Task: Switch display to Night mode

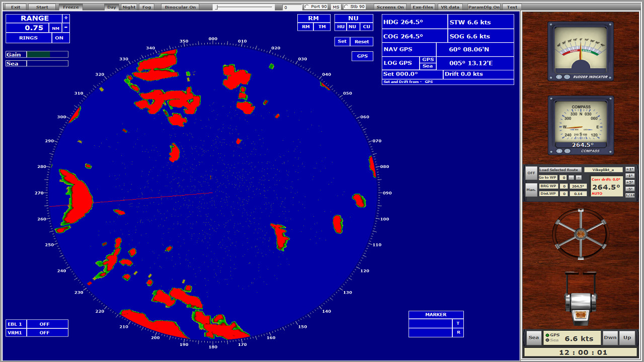Action: pyautogui.click(x=128, y=7)
